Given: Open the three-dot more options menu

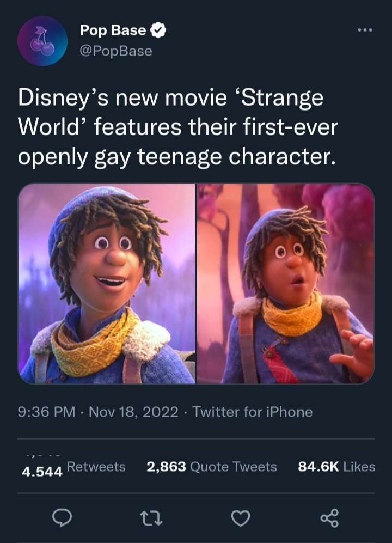Looking at the screenshot, I should tap(365, 30).
